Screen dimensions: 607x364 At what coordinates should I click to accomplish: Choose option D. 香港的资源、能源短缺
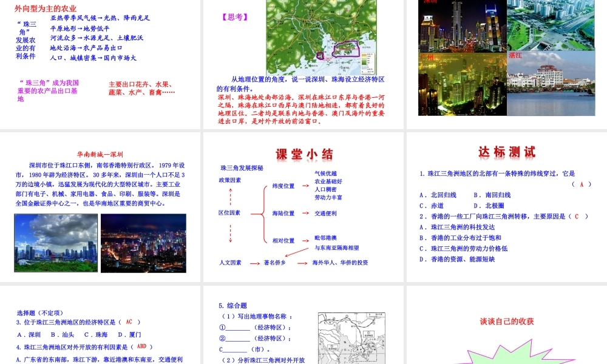click(x=457, y=260)
